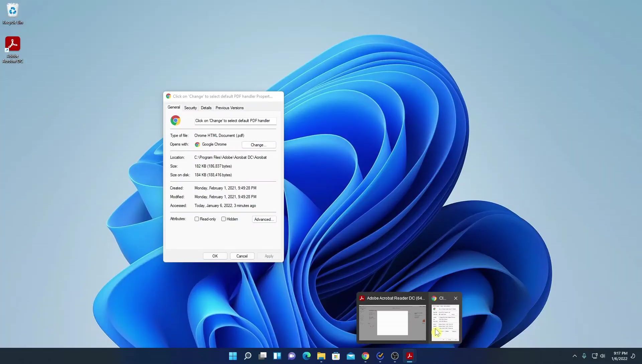642x364 pixels.
Task: Click Google Chrome icon beside Opens with
Action: (197, 145)
